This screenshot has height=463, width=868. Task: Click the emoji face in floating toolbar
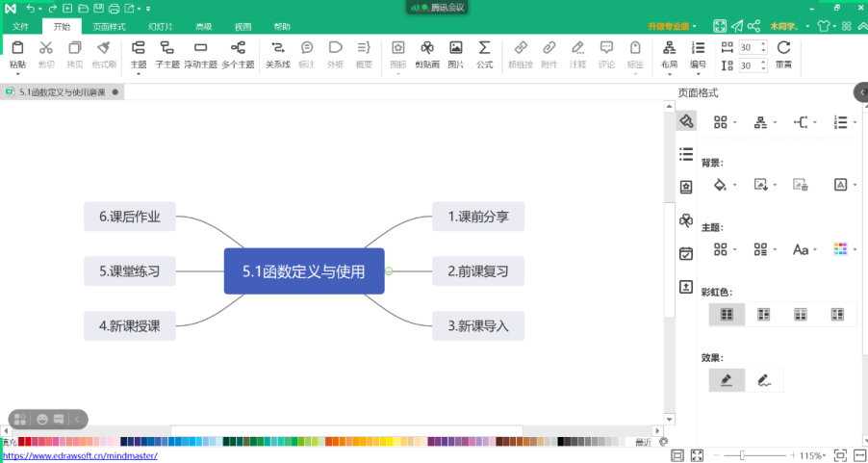click(x=42, y=420)
